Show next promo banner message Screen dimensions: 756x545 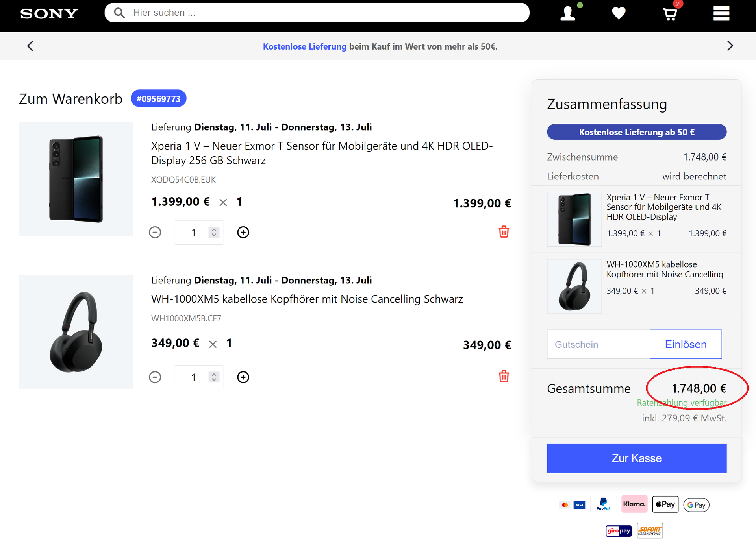(x=730, y=46)
